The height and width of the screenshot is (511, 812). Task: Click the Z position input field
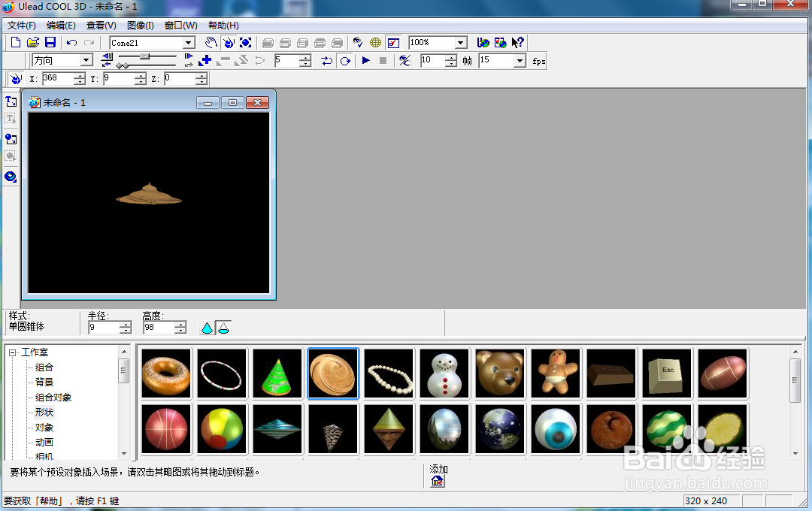pyautogui.click(x=180, y=78)
